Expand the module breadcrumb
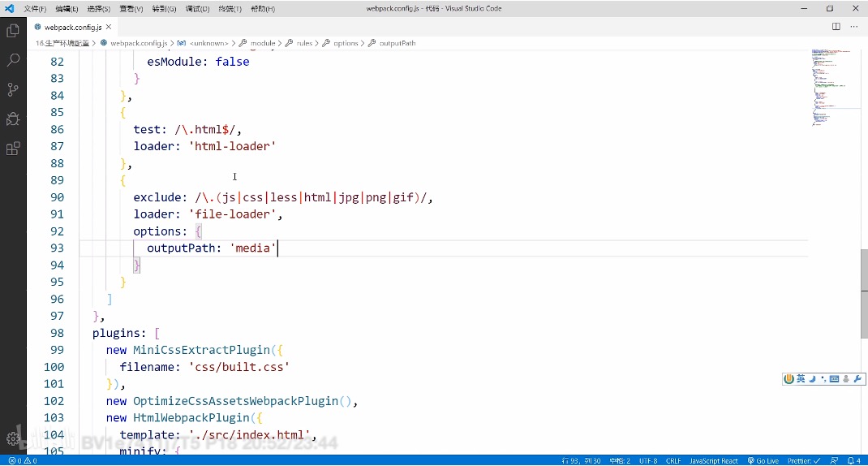 point(257,43)
